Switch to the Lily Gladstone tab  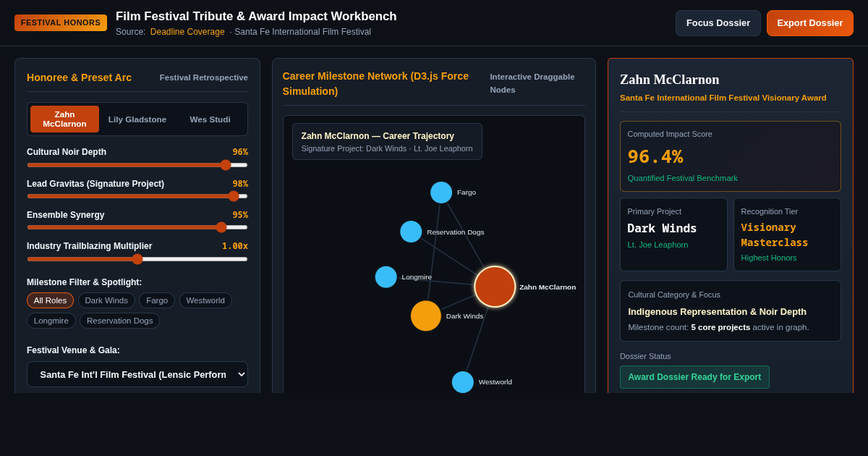pos(137,119)
